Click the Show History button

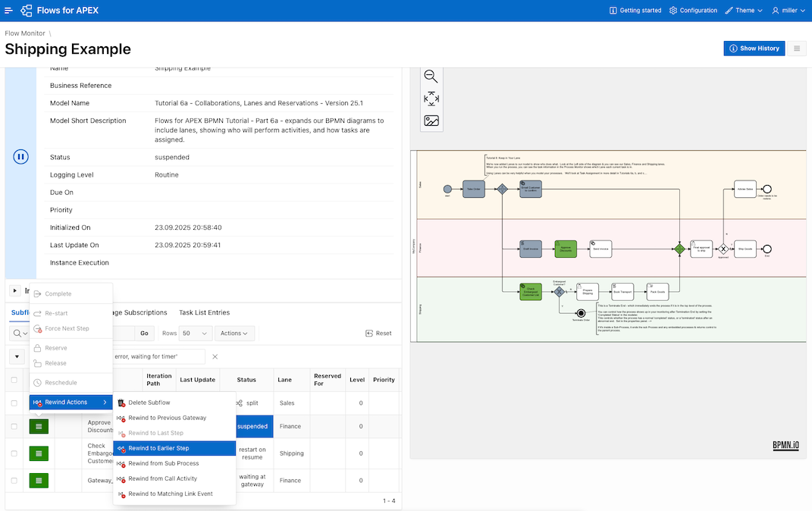[754, 49]
